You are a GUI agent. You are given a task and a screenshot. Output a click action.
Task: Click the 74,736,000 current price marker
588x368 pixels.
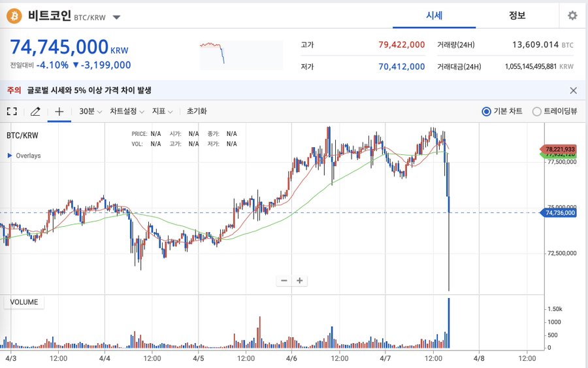(x=559, y=212)
